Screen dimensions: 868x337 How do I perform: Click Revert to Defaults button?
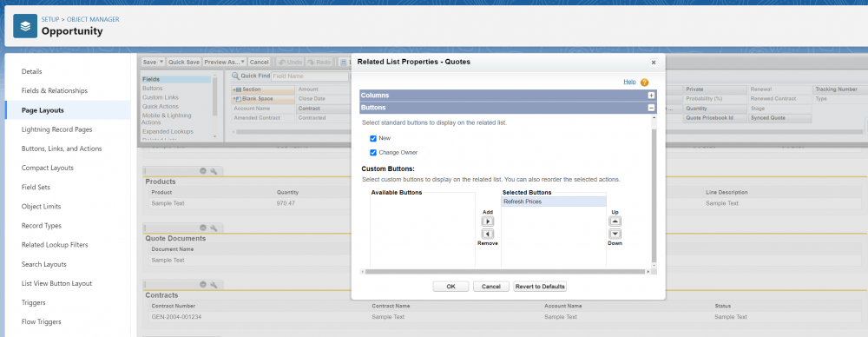(x=540, y=287)
